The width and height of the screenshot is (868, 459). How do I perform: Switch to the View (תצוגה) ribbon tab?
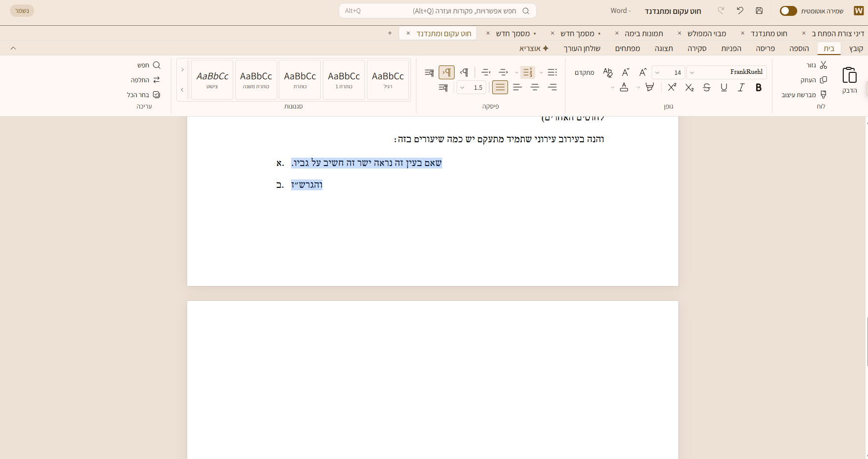click(664, 48)
